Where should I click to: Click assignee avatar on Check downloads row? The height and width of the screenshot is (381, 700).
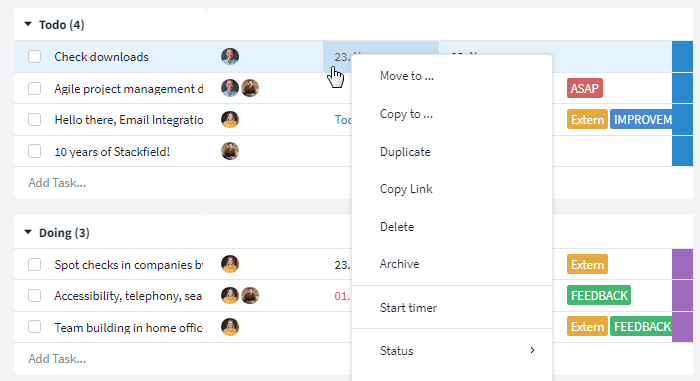[230, 57]
